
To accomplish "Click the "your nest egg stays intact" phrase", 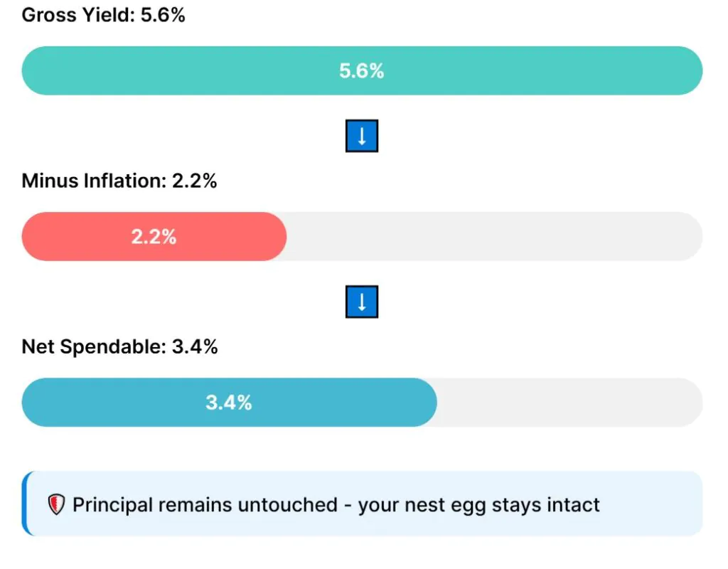I will pos(478,505).
